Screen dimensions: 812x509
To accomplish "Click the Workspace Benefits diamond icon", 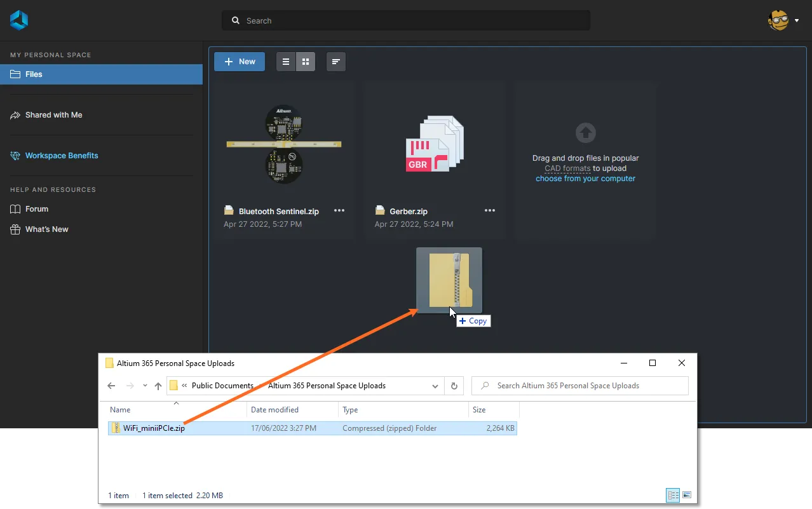I will click(x=15, y=156).
